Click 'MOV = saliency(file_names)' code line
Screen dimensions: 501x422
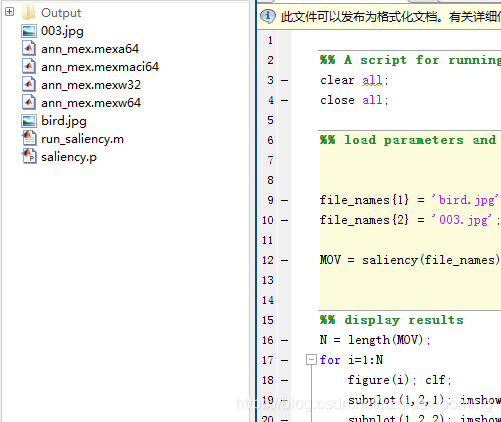tap(410, 260)
